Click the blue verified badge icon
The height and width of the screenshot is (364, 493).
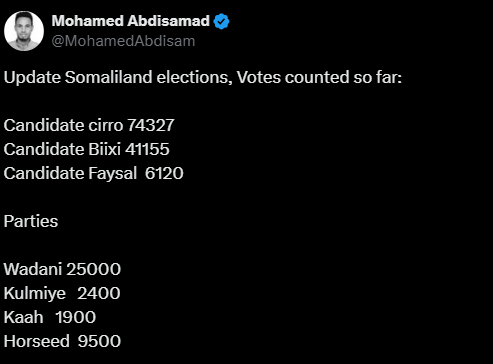pyautogui.click(x=221, y=22)
